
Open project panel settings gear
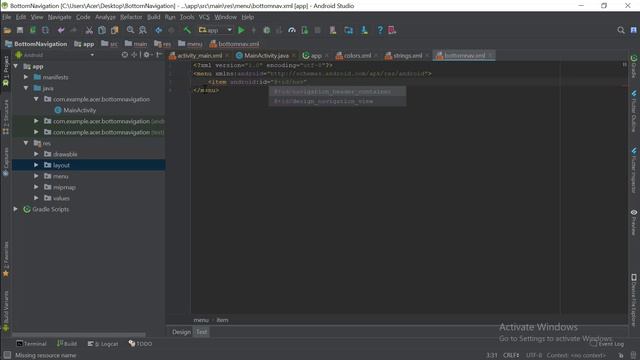[147, 55]
